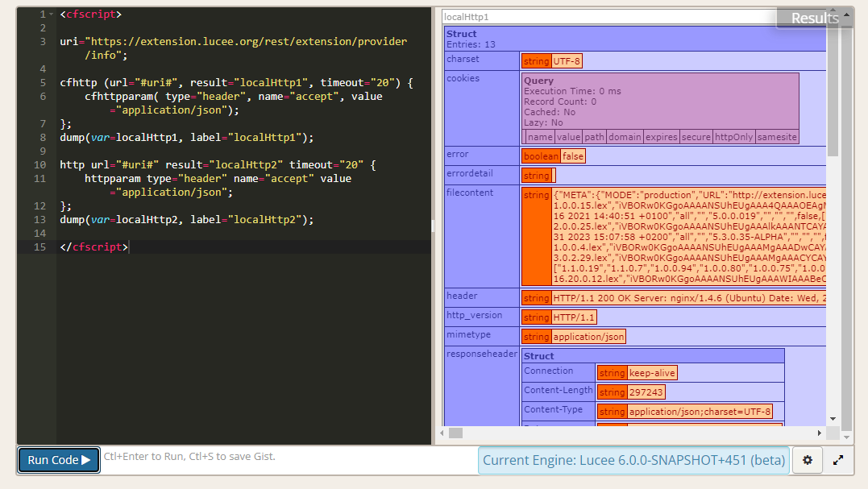Open fullscreen with the expand arrows icon

[838, 461]
